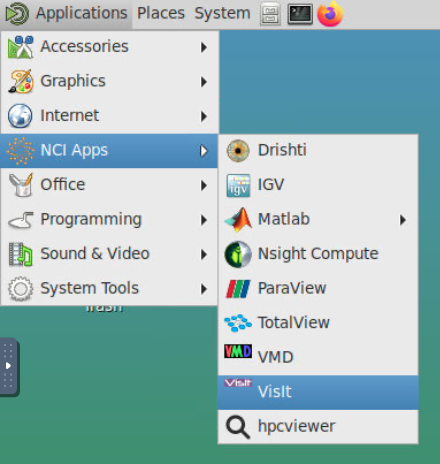Select NCI Apps category label

coord(74,150)
